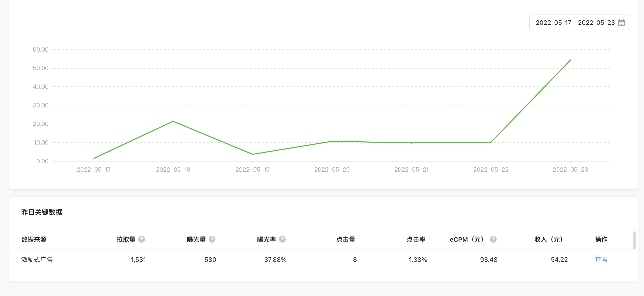The height and width of the screenshot is (296, 644).
Task: Click help icon next to 曝光量
Action: pos(212,239)
